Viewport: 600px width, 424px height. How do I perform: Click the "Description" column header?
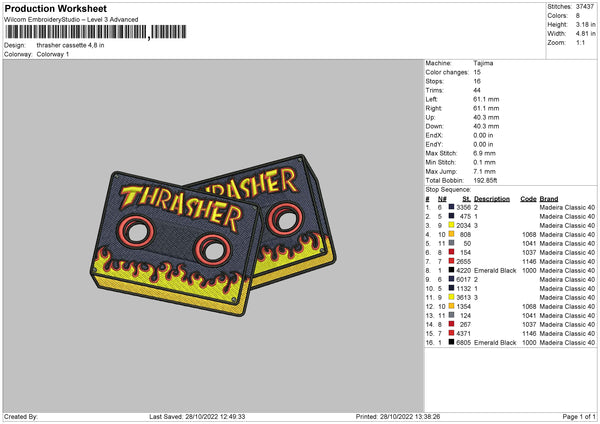click(x=492, y=199)
